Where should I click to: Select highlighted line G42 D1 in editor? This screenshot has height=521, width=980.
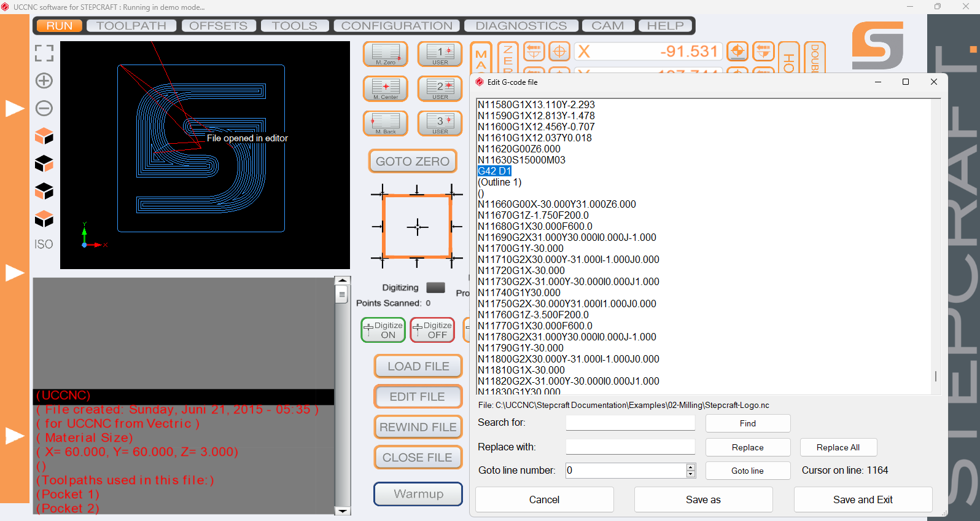(494, 171)
